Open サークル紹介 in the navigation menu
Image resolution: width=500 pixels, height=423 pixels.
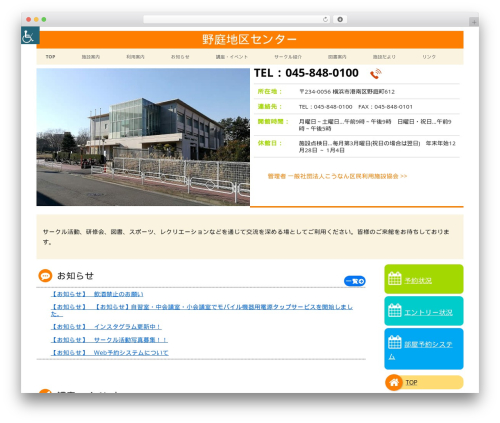[288, 57]
